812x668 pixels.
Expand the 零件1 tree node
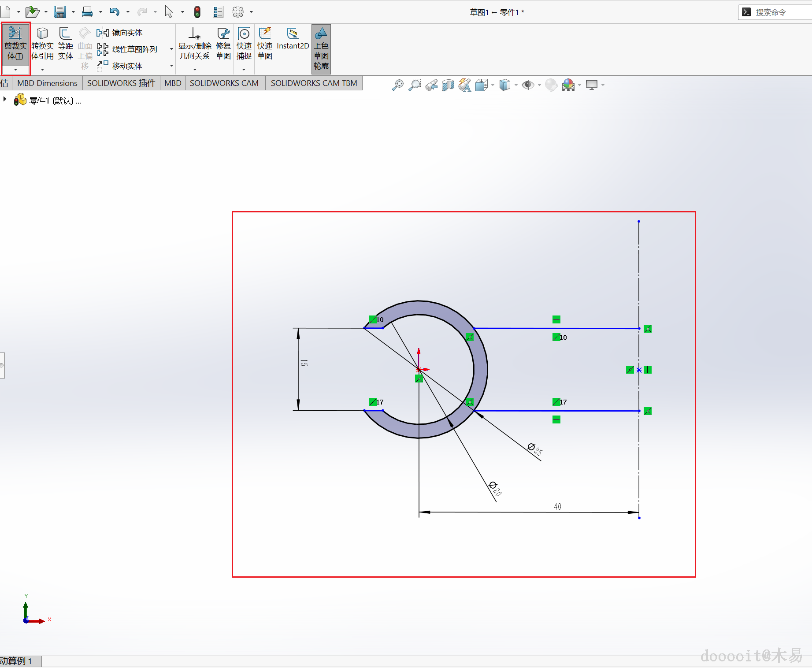coord(5,100)
